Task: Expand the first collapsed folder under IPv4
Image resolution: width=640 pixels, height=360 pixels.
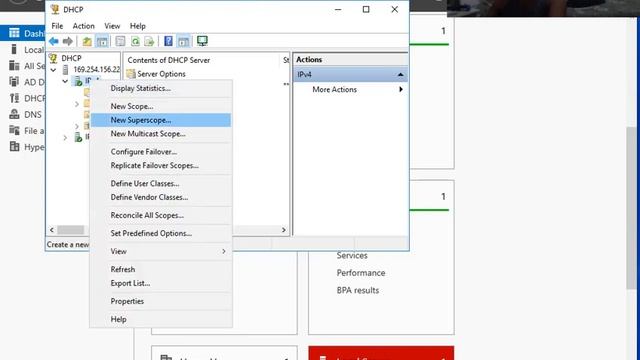Action: (x=77, y=104)
